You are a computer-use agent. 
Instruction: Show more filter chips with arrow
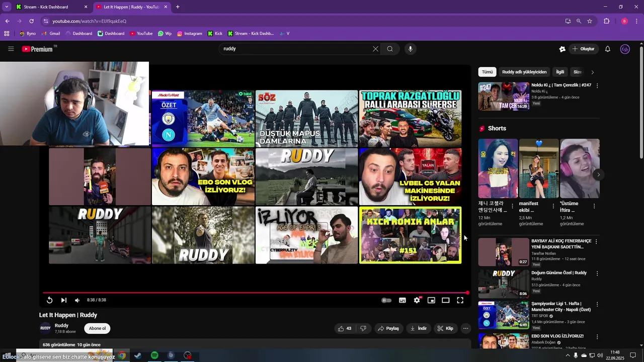point(592,72)
